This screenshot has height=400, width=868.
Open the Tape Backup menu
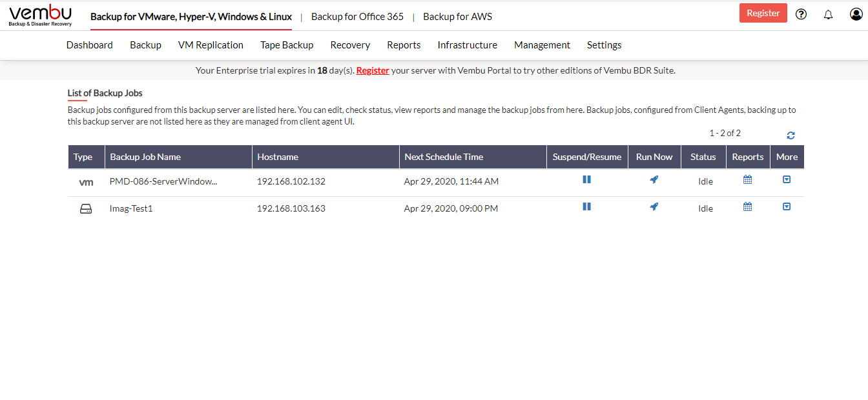287,45
